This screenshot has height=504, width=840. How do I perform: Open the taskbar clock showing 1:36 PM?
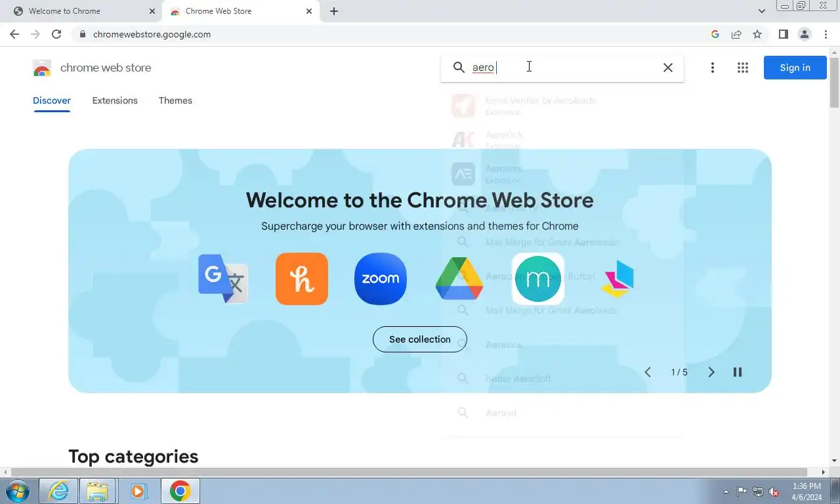click(807, 492)
